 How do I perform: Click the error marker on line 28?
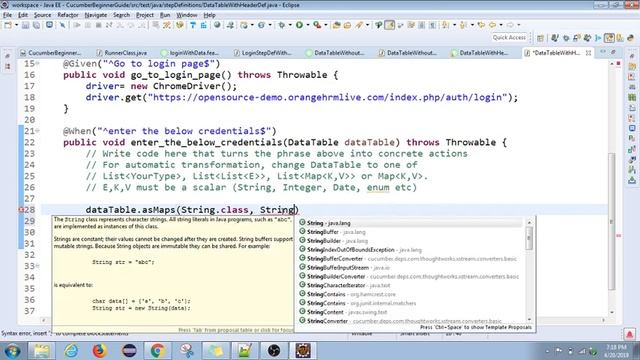(x=21, y=209)
